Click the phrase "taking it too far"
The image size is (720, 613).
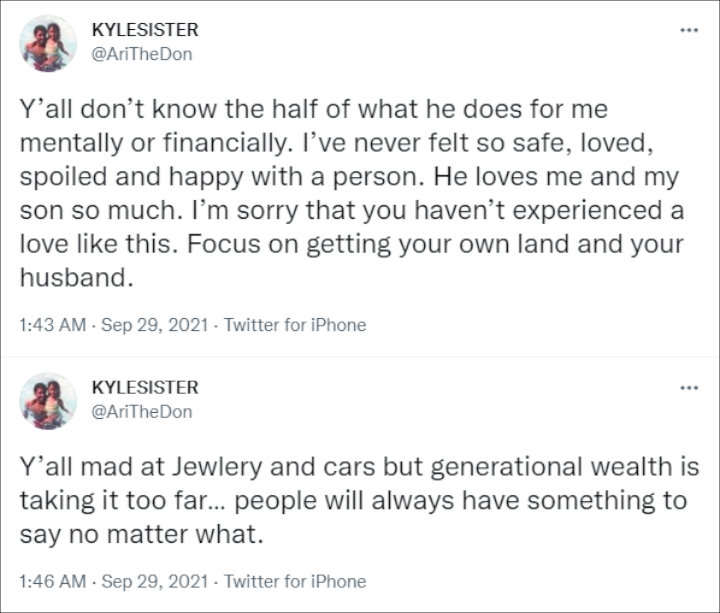pyautogui.click(x=116, y=501)
